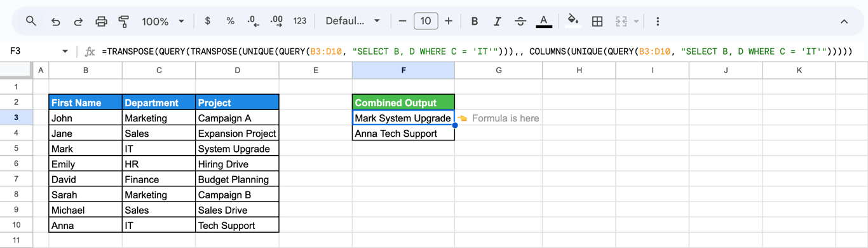Click the merge cells icon
This screenshot has height=248, width=868.
(x=621, y=21)
